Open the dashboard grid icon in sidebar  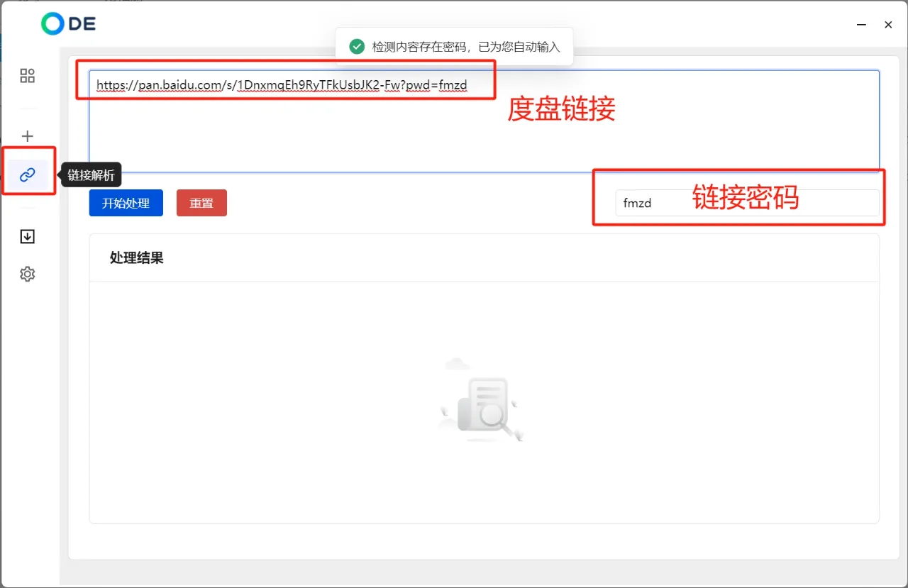27,76
